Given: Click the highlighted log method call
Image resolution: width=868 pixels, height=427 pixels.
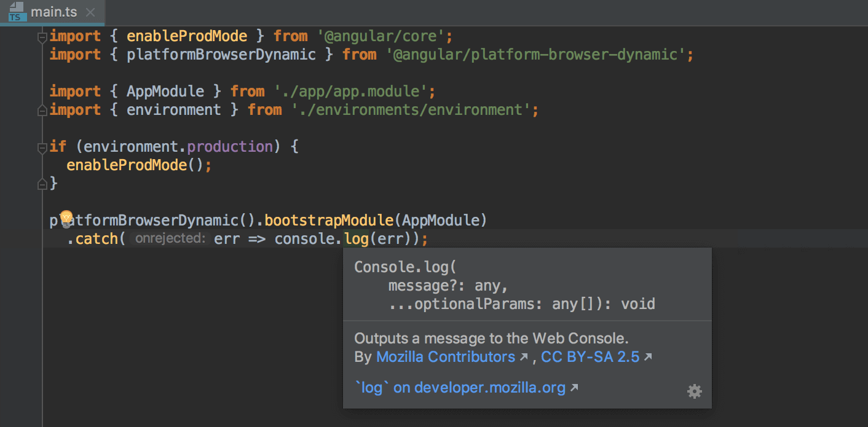Looking at the screenshot, I should click(x=357, y=238).
